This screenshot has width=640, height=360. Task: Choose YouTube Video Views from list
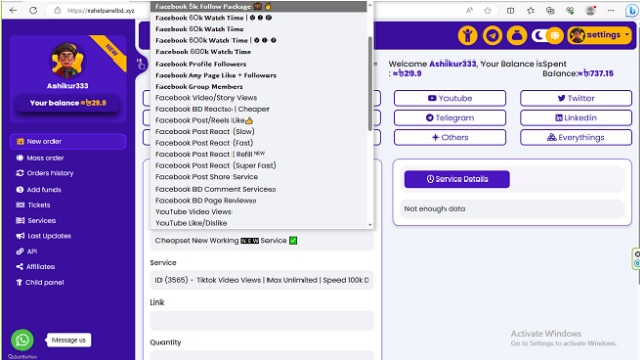point(193,211)
